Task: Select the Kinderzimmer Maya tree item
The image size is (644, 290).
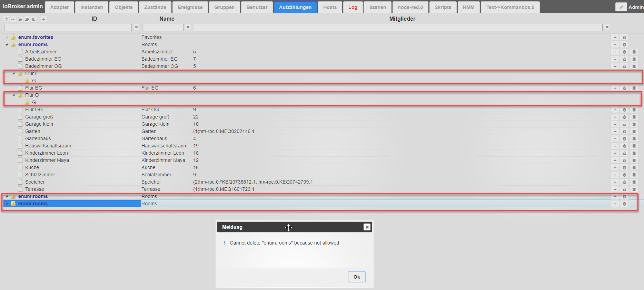Action: pos(47,160)
